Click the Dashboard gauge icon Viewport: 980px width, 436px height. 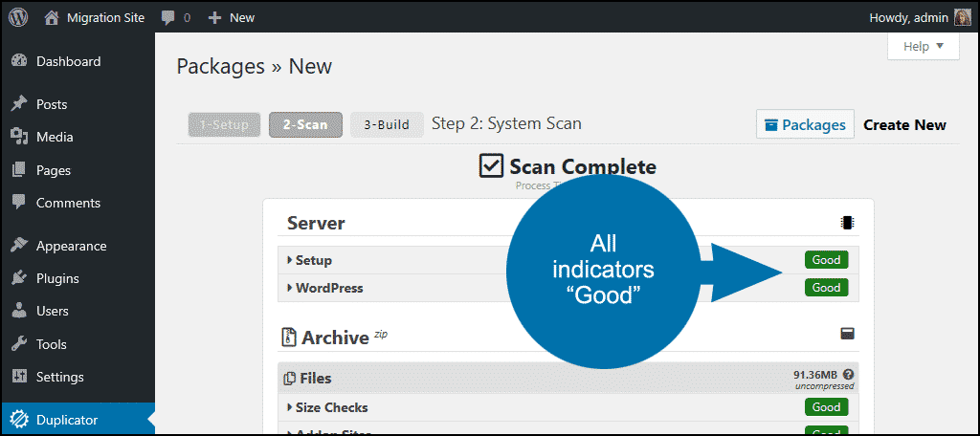[19, 61]
